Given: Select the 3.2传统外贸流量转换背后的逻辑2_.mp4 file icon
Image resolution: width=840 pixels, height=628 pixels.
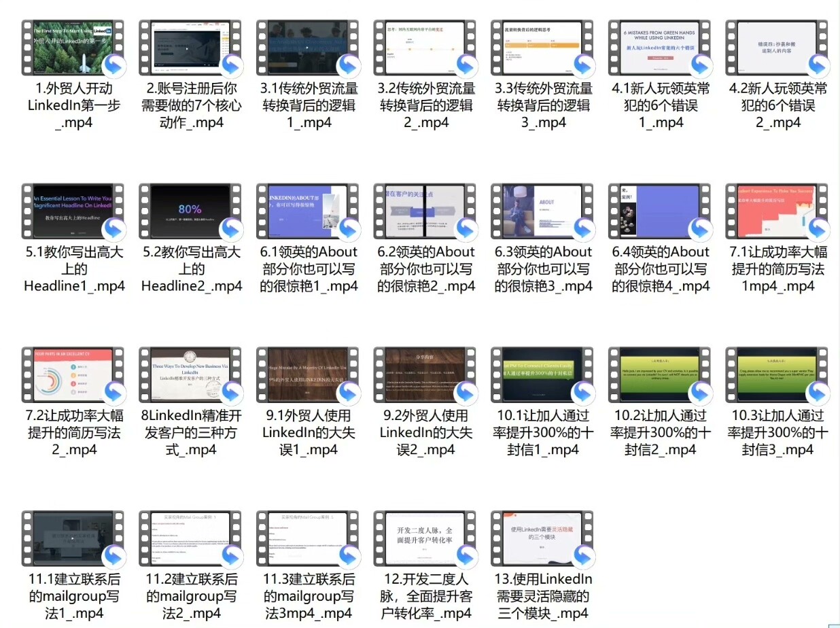Looking at the screenshot, I should point(425,47).
